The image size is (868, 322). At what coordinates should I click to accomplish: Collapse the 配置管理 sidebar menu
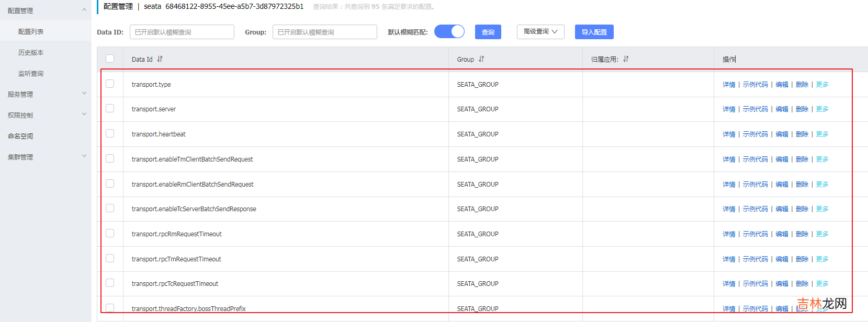click(84, 10)
